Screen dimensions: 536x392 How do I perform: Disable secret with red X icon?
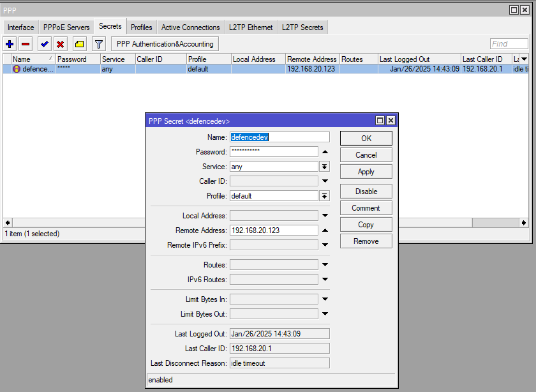point(61,44)
